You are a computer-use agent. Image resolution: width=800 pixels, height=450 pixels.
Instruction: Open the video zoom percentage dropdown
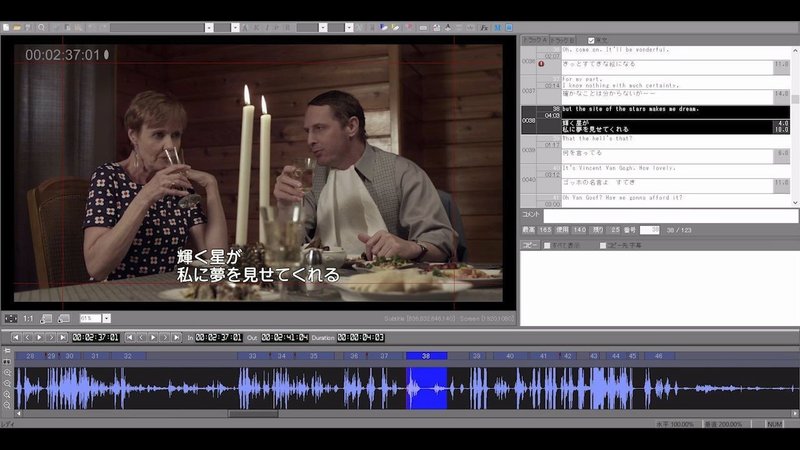point(106,318)
